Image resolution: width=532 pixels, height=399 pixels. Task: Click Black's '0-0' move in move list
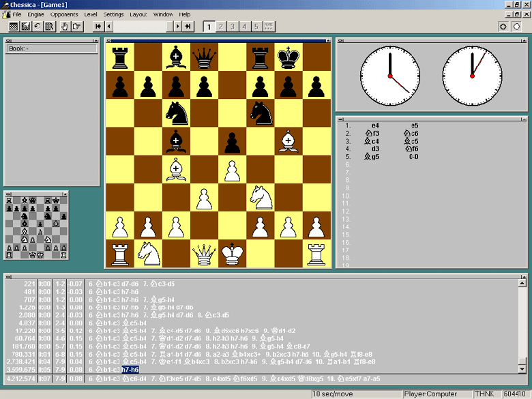[x=413, y=157]
